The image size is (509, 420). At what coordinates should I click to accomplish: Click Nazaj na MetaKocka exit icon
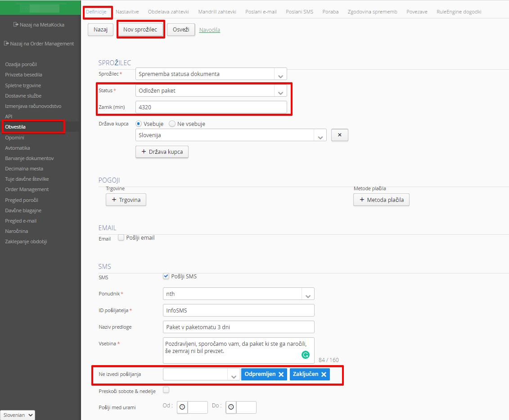(x=16, y=25)
